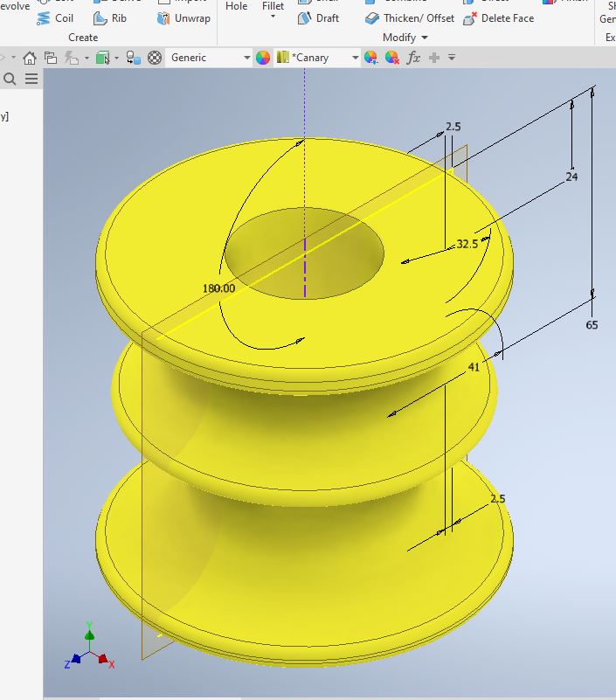This screenshot has width=616, height=700.
Task: Activate the Draft tool
Action: 318,18
